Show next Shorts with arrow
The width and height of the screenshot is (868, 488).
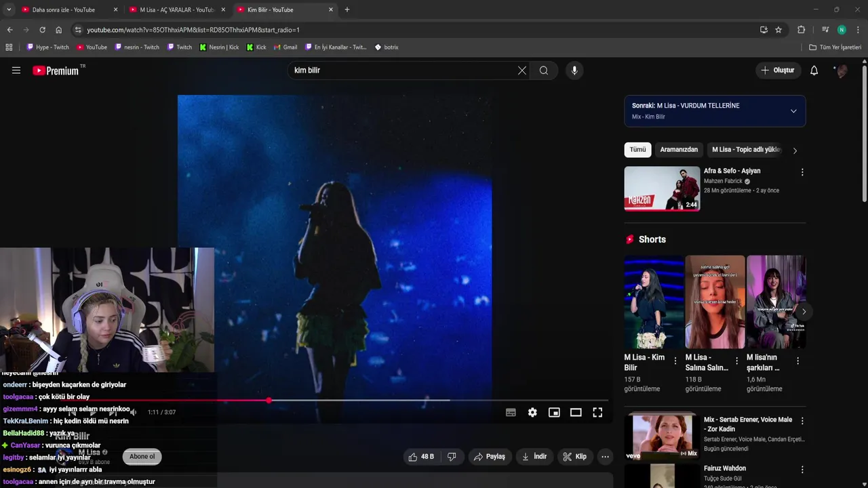click(x=804, y=312)
